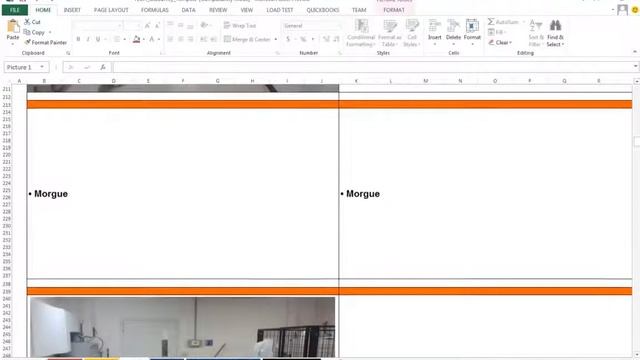This screenshot has width=640, height=360.
Task: Click the AutoSum sigma icon
Action: 491,22
